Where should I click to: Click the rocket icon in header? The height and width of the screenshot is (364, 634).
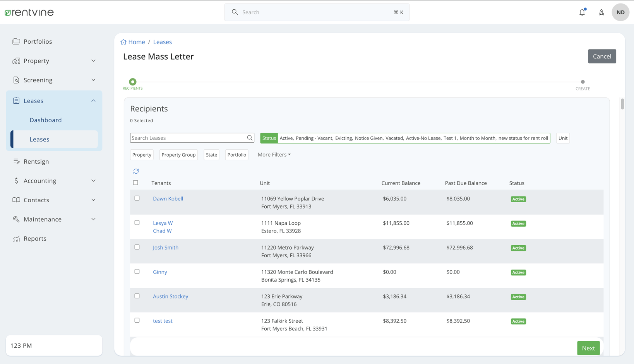tap(601, 12)
